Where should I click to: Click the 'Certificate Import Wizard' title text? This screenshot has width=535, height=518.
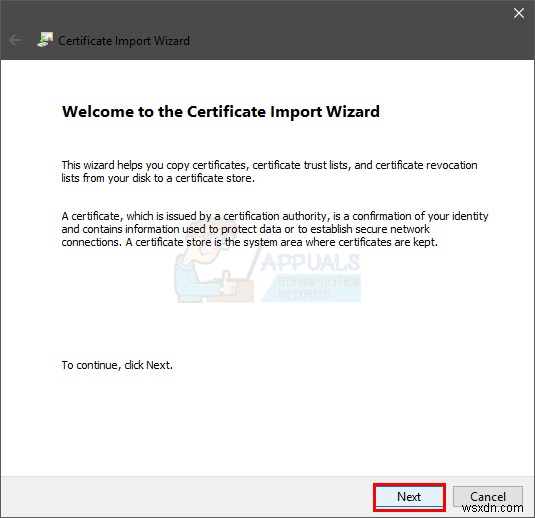pos(124,41)
